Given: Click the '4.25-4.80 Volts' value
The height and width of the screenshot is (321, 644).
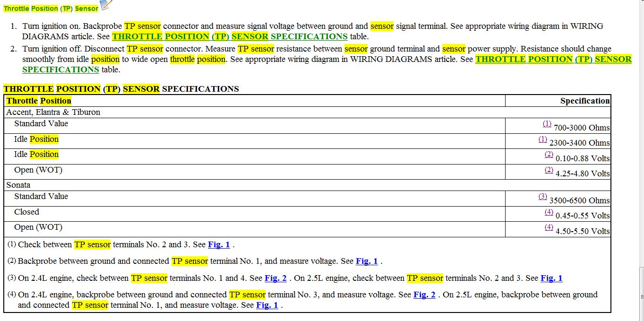Looking at the screenshot, I should click(583, 174).
